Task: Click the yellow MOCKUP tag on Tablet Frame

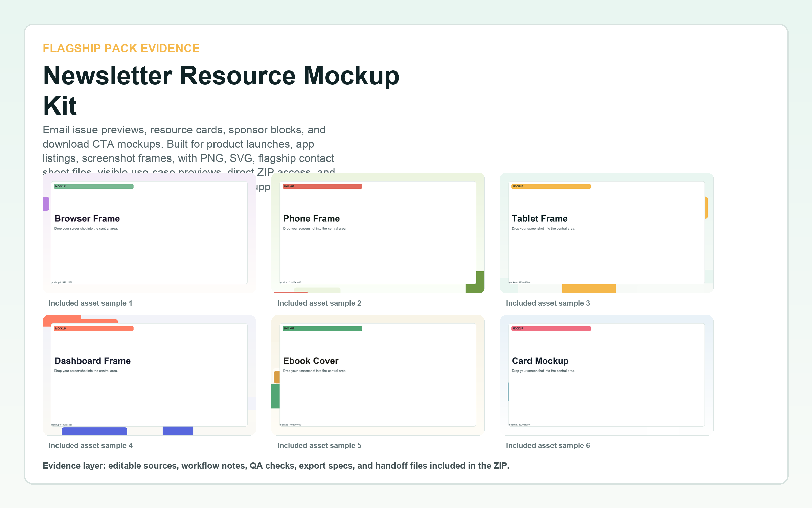Action: (551, 186)
